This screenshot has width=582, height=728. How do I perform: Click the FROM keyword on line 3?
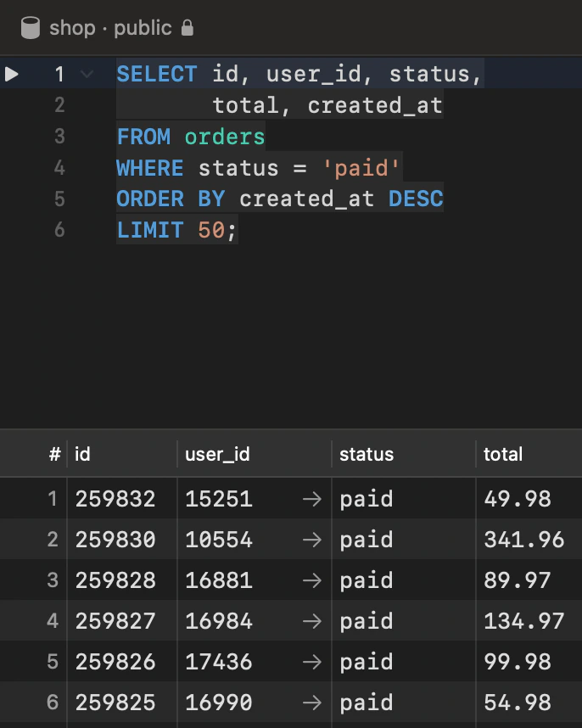click(143, 137)
